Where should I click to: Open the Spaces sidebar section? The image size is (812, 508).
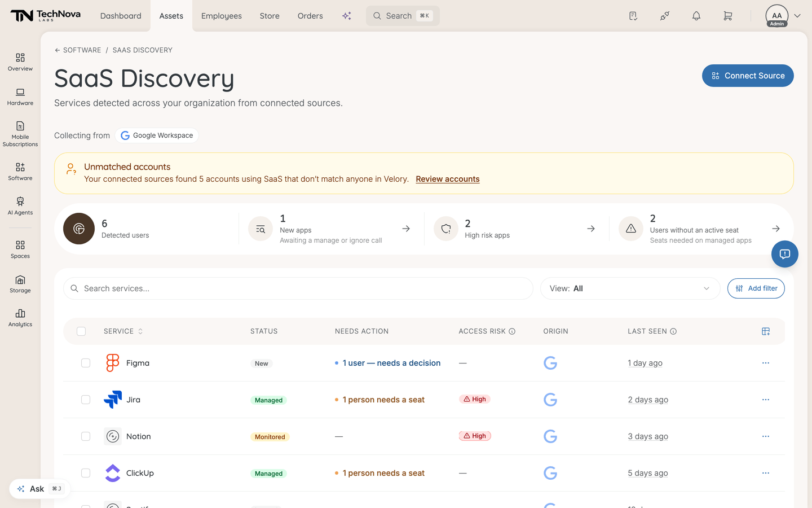pyautogui.click(x=20, y=249)
